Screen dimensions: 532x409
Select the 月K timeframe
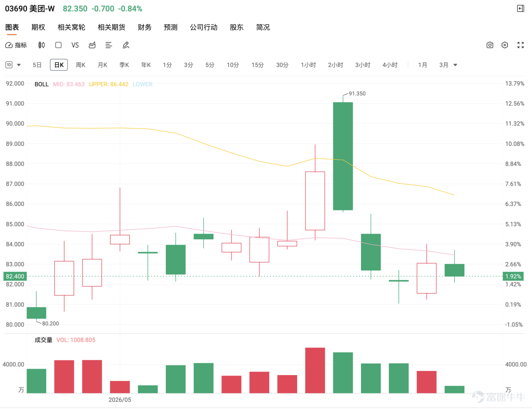point(102,65)
